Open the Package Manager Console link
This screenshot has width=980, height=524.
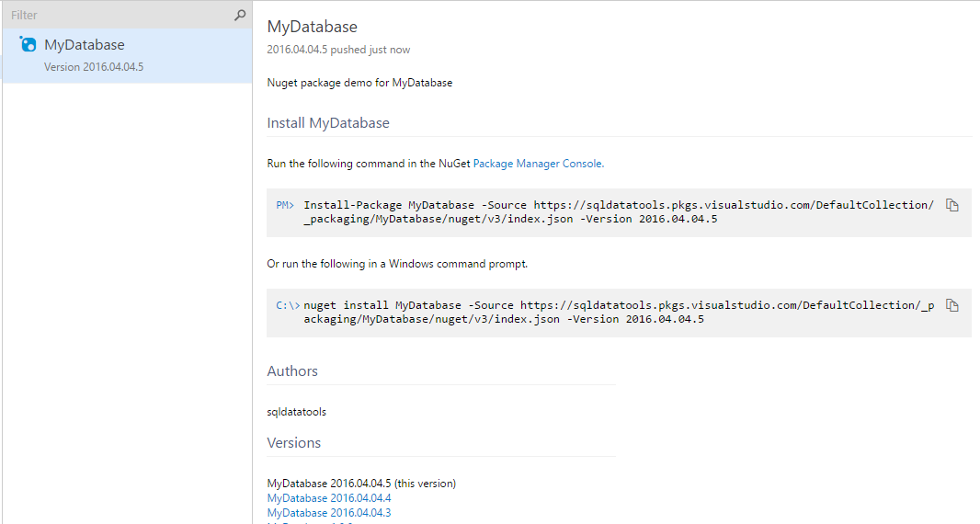click(x=538, y=164)
